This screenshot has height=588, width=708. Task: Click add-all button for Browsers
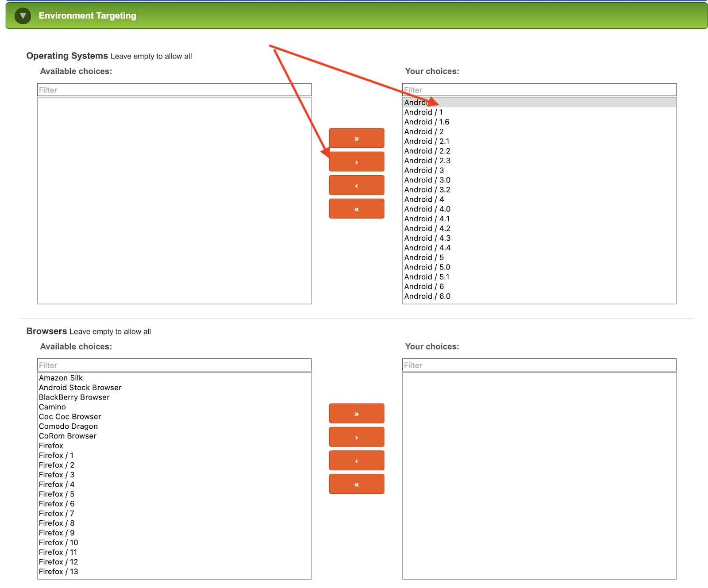pos(356,413)
